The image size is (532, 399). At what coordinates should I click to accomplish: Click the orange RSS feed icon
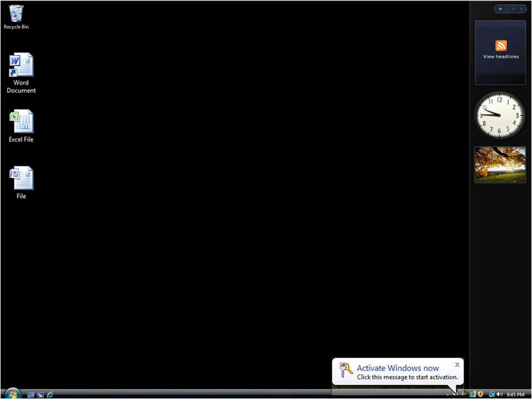501,46
